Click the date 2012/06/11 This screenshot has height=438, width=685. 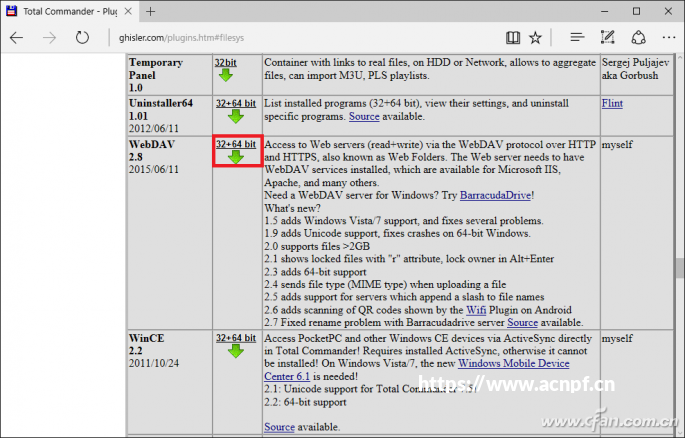pyautogui.click(x=154, y=129)
